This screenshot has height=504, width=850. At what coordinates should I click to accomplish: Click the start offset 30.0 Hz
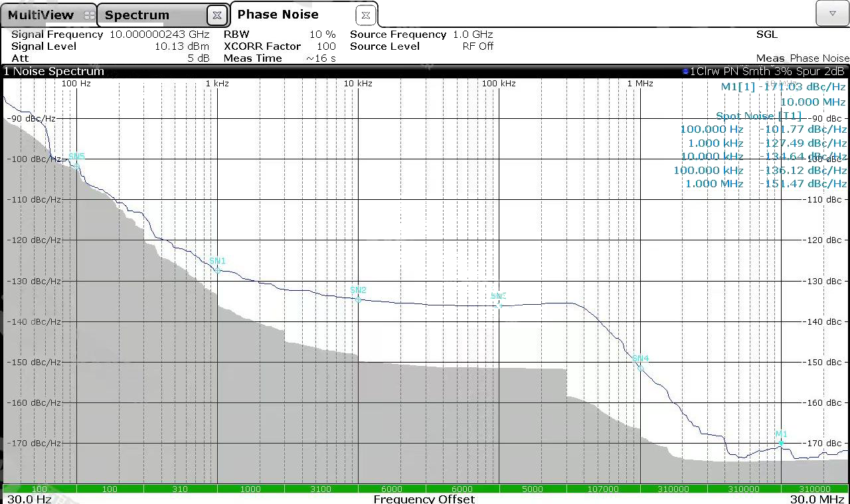pyautogui.click(x=29, y=499)
